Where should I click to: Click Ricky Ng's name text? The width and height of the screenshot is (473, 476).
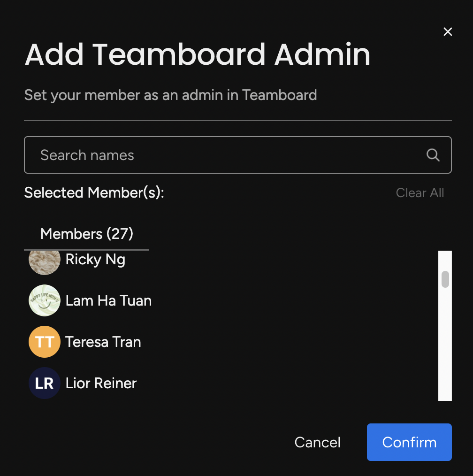pos(95,259)
